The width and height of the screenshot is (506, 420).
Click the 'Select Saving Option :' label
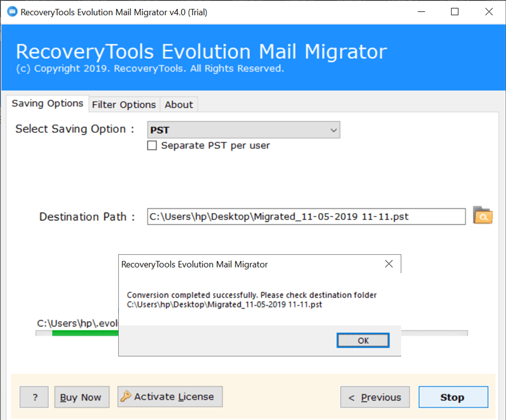click(x=75, y=129)
